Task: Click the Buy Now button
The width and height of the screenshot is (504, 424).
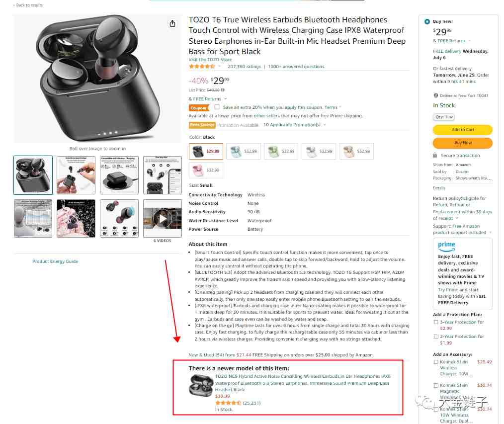Action: tap(463, 143)
